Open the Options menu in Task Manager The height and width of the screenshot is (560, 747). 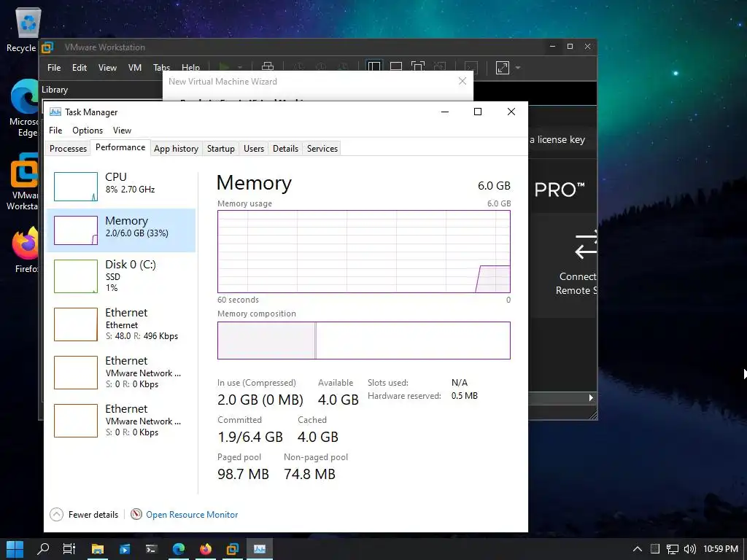(88, 131)
